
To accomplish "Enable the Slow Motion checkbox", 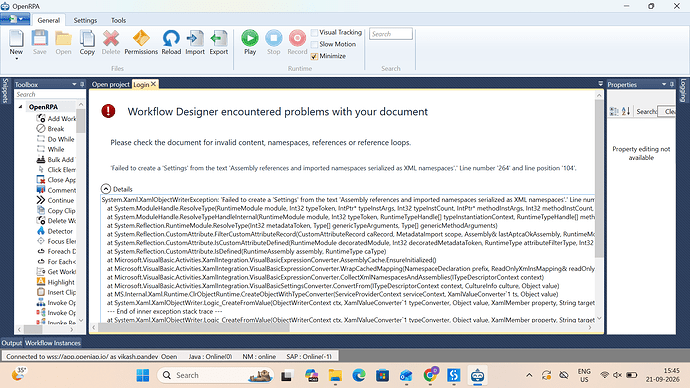I will point(314,44).
